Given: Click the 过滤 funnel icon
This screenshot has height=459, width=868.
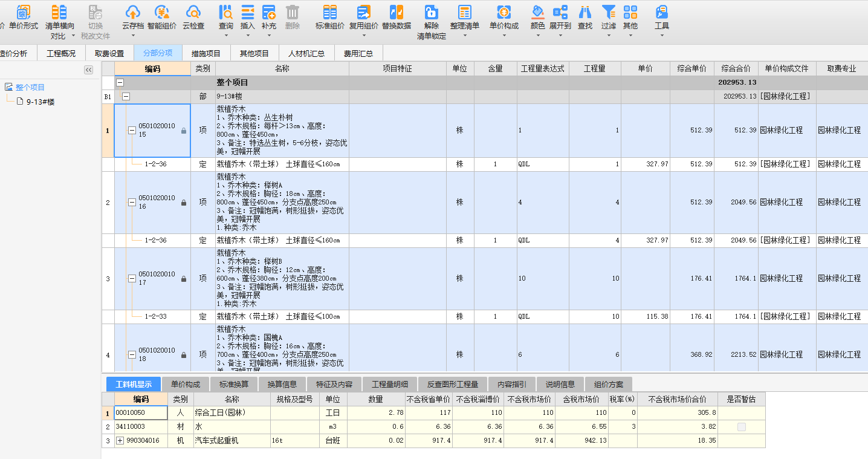Looking at the screenshot, I should click(609, 11).
